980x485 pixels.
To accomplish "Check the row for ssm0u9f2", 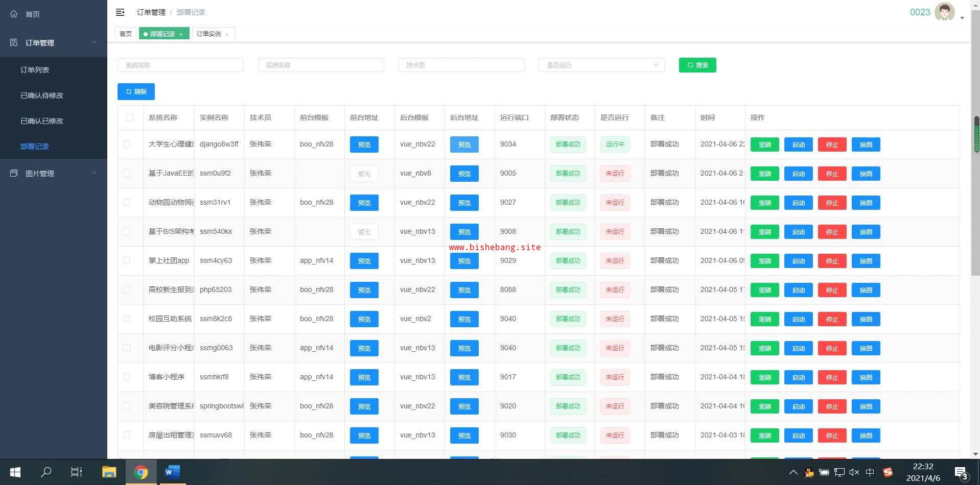I will [x=127, y=173].
